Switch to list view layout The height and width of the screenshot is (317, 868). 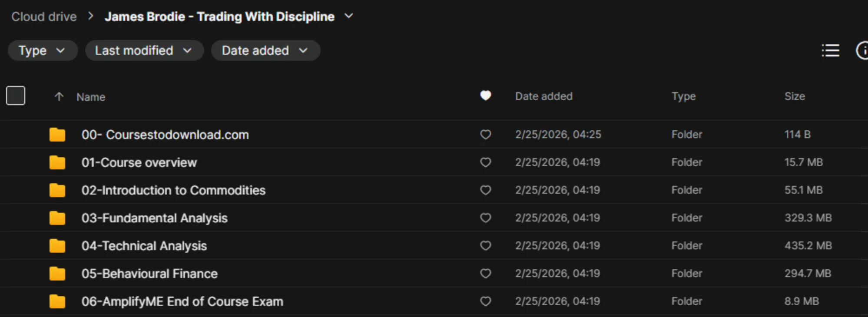pos(830,50)
